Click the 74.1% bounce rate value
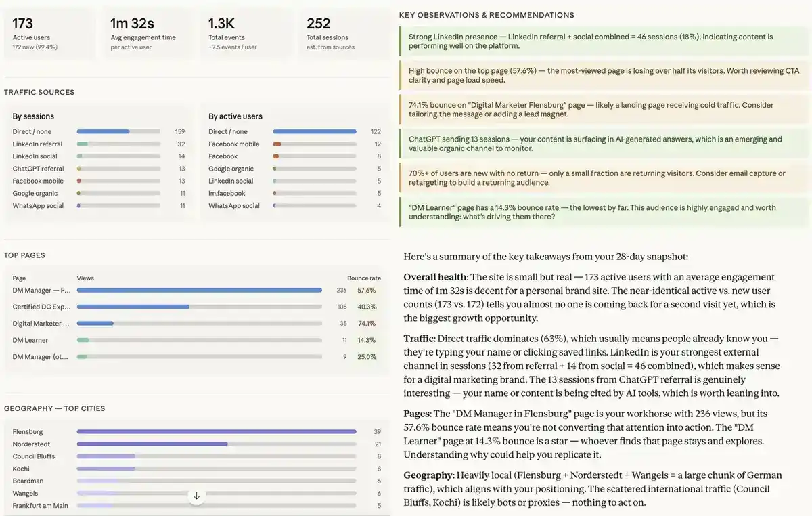 367,324
